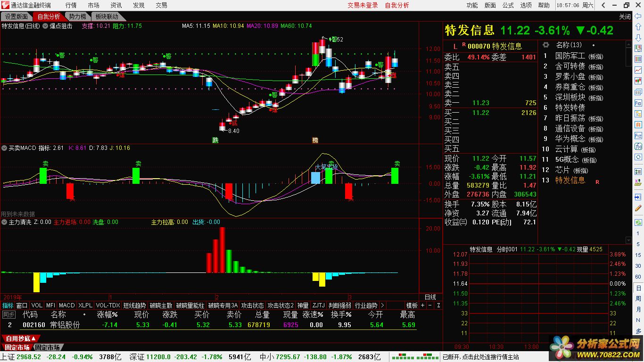This screenshot has height=362, width=644.
Task: Toggle the 同步 sync button in list
Action: click(x=8, y=314)
